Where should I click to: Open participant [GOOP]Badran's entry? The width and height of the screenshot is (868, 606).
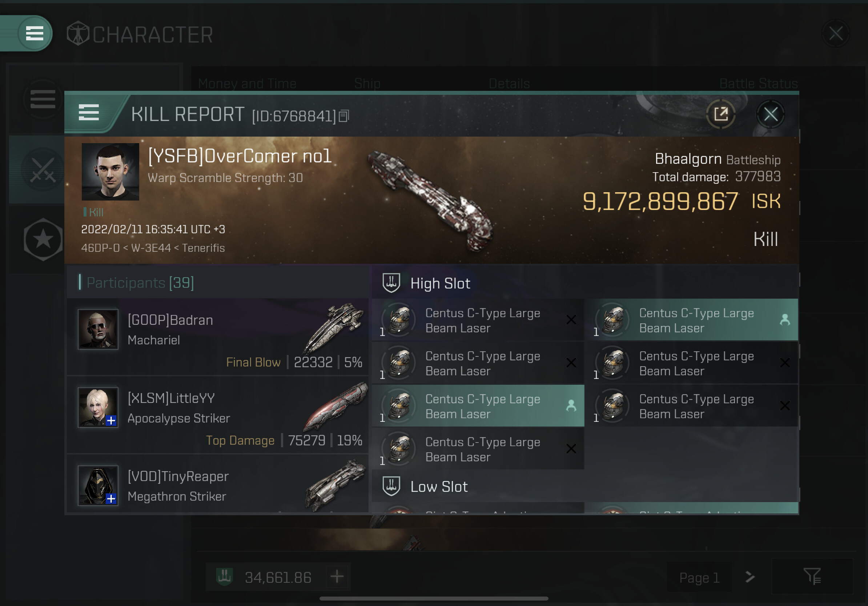pos(218,337)
